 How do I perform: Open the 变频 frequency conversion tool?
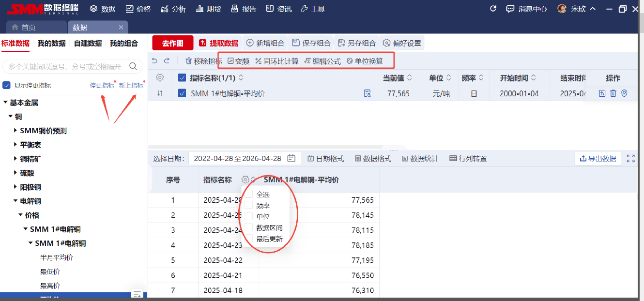coord(238,61)
